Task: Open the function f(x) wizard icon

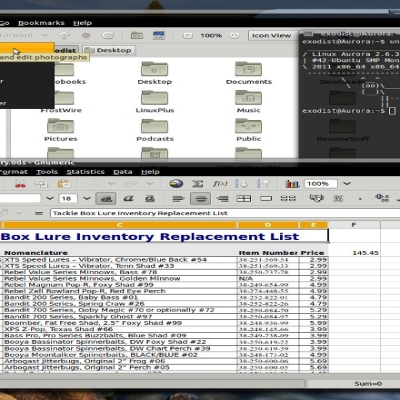Action: pyautogui.click(x=220, y=183)
